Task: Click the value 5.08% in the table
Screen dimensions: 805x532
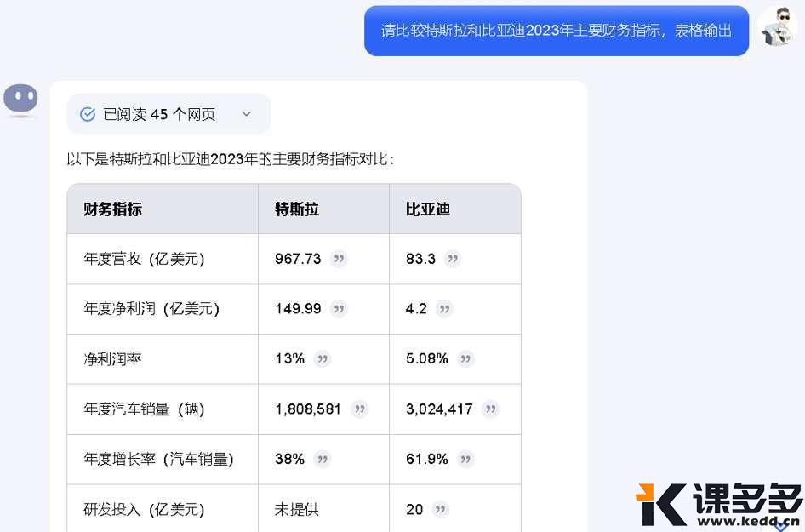Action: coord(427,359)
